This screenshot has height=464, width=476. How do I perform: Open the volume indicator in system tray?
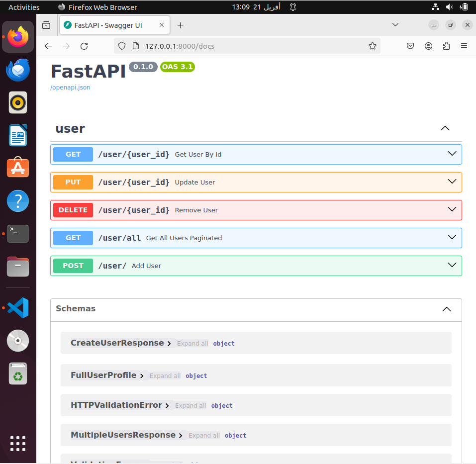coord(449,7)
